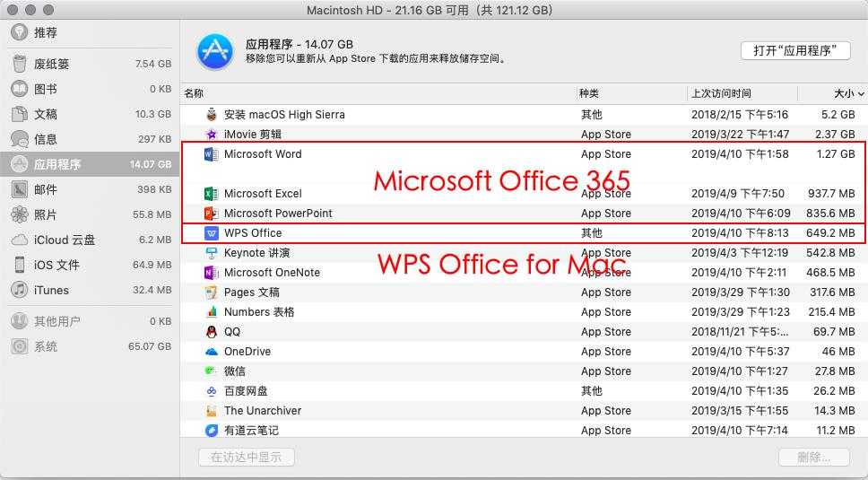The image size is (868, 480).
Task: Click the 27.8 MB size of 微信
Action: coord(834,371)
